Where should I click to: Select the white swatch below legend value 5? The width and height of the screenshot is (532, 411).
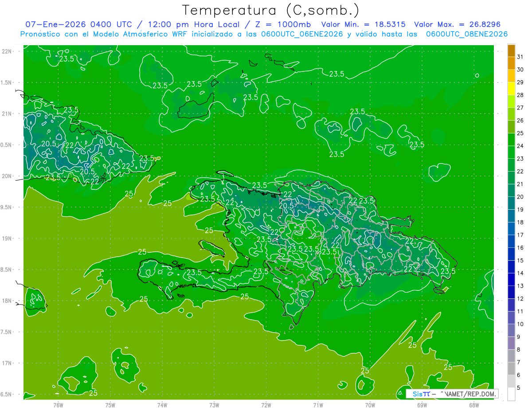pyautogui.click(x=511, y=394)
